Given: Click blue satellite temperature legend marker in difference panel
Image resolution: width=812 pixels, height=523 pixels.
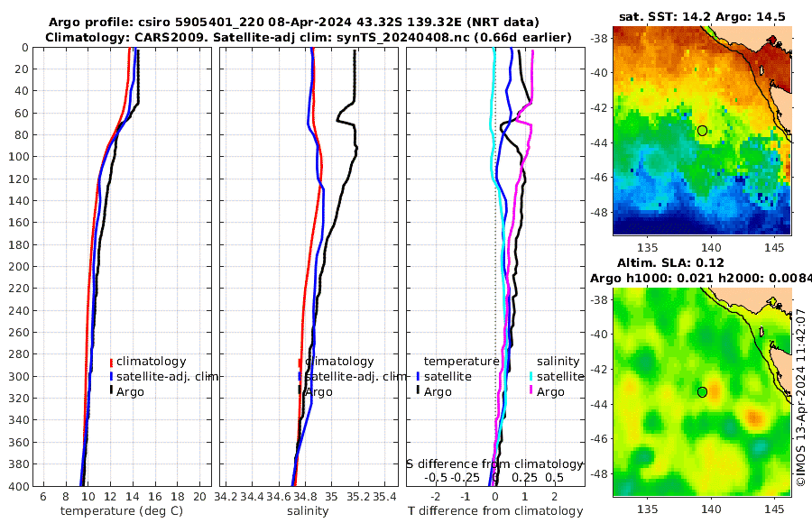Looking at the screenshot, I should [418, 376].
